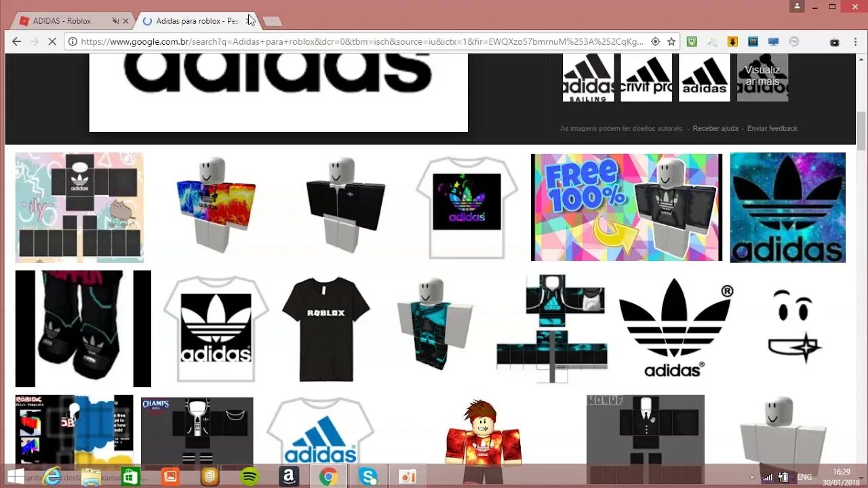Click the Enviar feedback link
The image size is (868, 488).
coord(772,128)
